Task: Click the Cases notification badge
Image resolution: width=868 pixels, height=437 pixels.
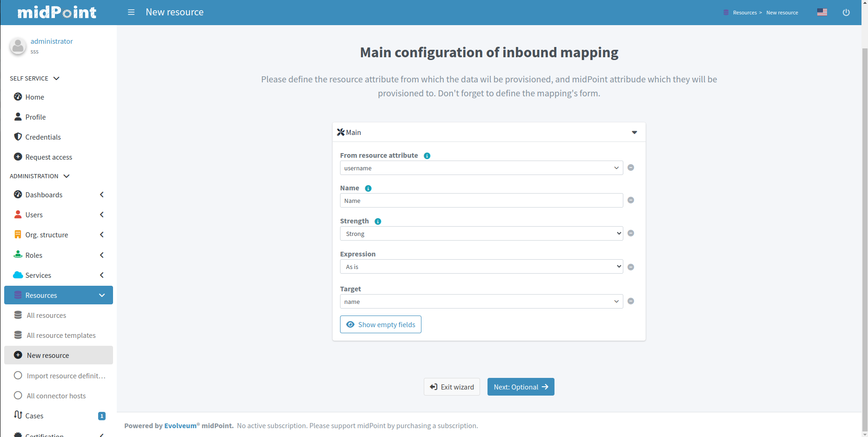Action: (x=102, y=416)
